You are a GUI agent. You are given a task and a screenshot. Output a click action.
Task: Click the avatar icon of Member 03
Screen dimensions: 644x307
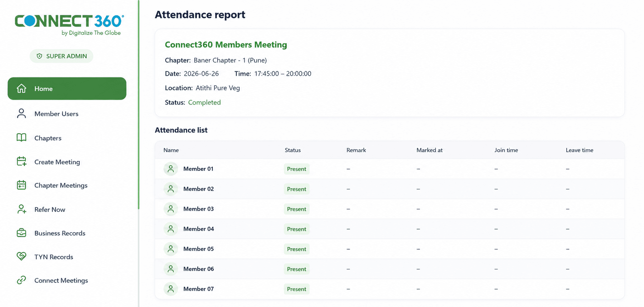coord(171,209)
